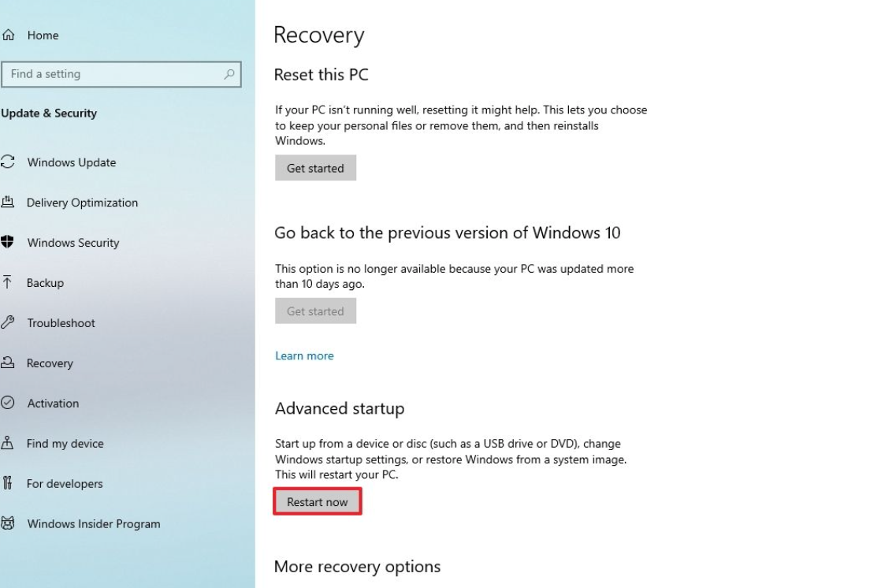Image resolution: width=881 pixels, height=588 pixels.
Task: Click Get started under Reset this PC
Action: 315,168
